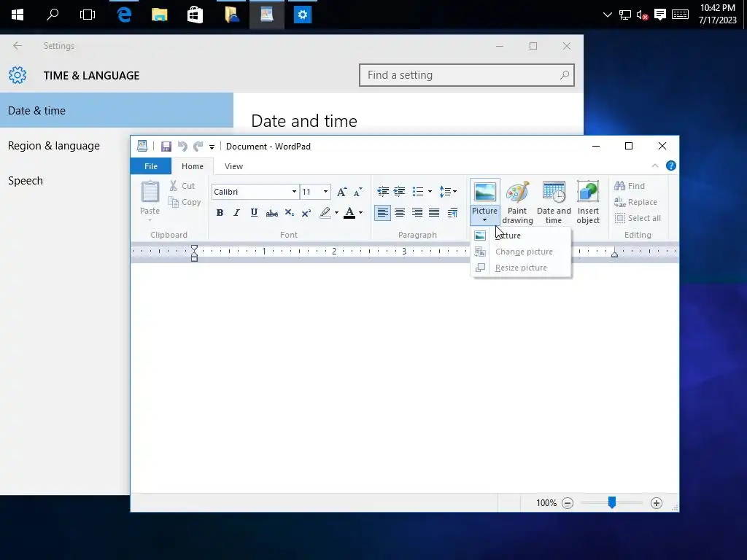Open Task View from the taskbar
The height and width of the screenshot is (560, 747).
pyautogui.click(x=88, y=15)
